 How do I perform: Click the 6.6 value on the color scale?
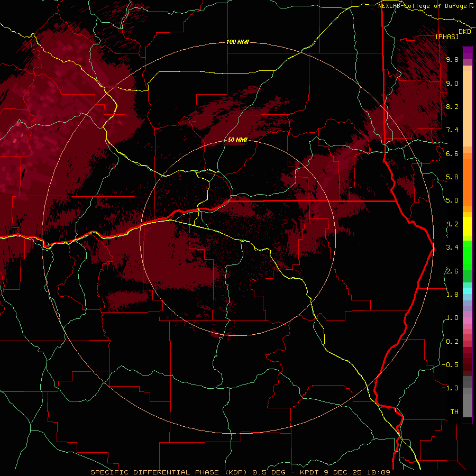[452, 153]
